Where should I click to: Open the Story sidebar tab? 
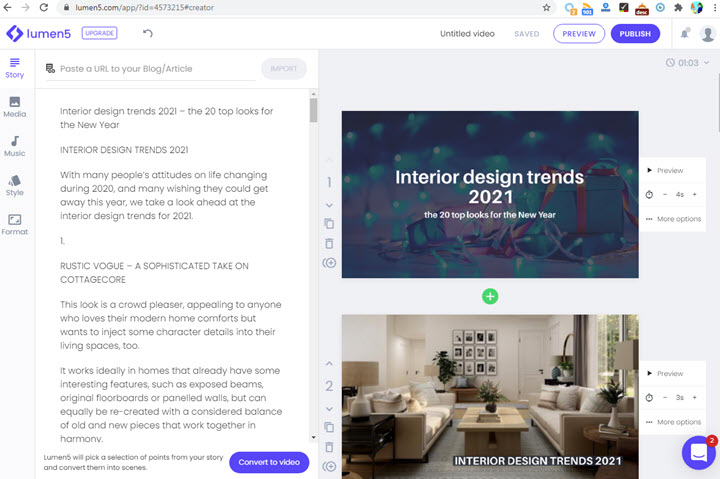point(15,68)
